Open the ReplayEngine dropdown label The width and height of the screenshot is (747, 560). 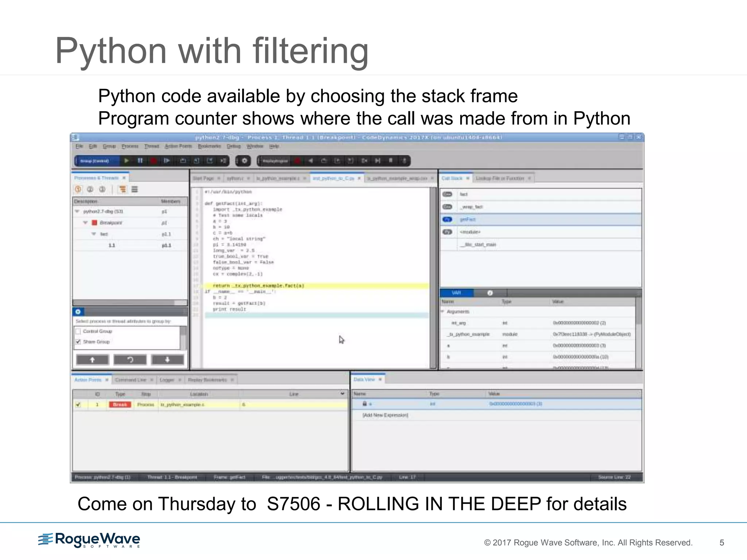[x=275, y=161]
